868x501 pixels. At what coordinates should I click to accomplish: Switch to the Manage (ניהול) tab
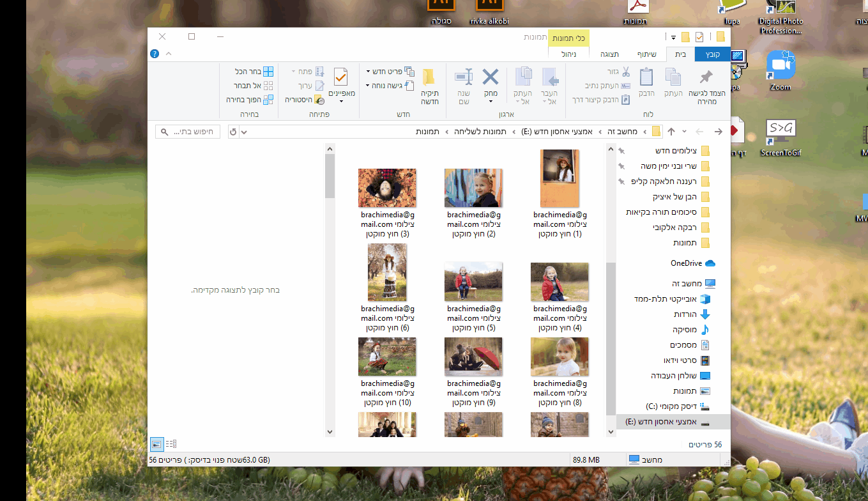pos(570,54)
